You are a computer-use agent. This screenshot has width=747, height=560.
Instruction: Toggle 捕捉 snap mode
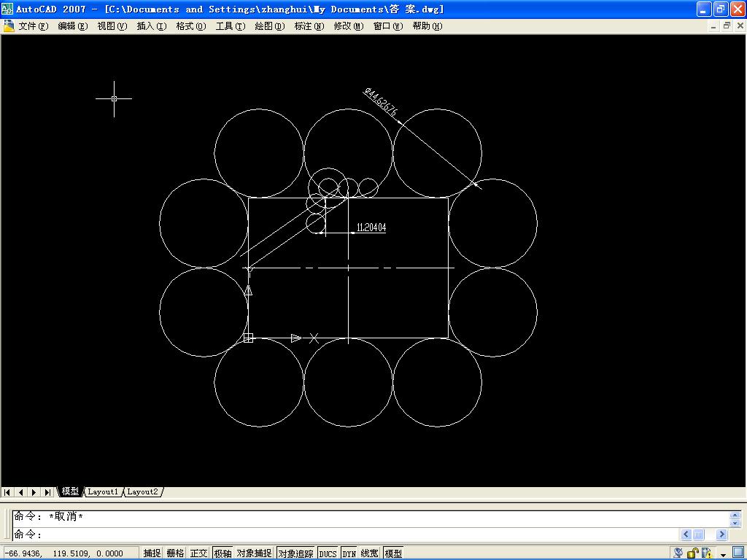tap(152, 553)
